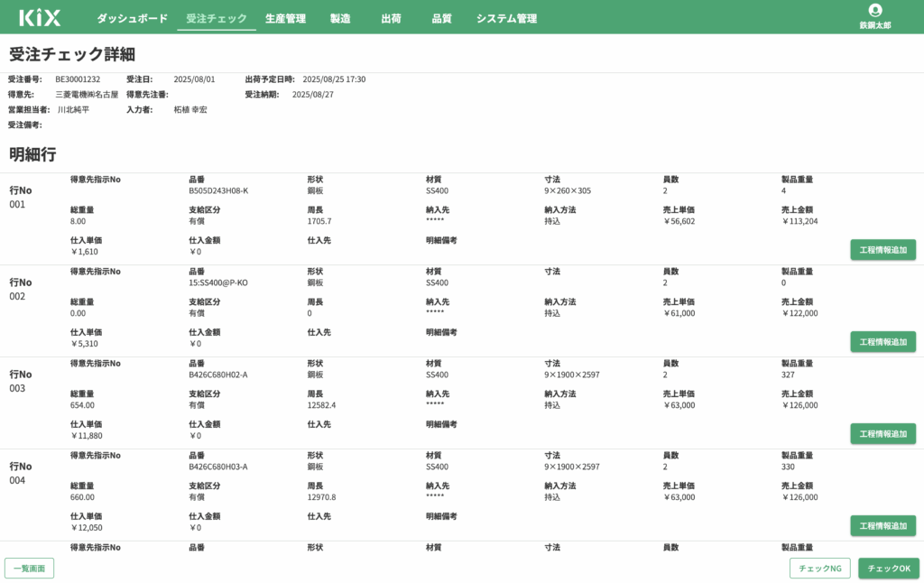Click sales unit price ¥61,000
The width and height of the screenshot is (924, 583).
click(x=679, y=313)
